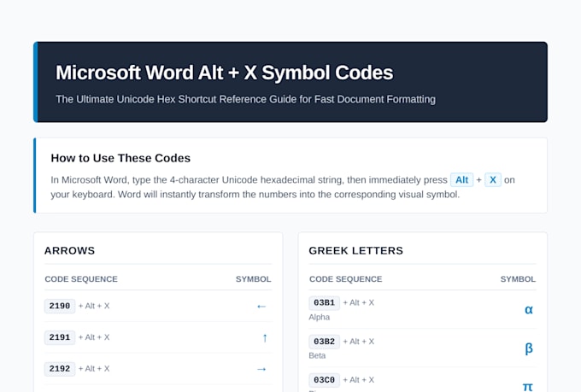Screen dimensions: 581x392
Task: Click the beta symbol in Greek Letters
Action: (x=529, y=348)
